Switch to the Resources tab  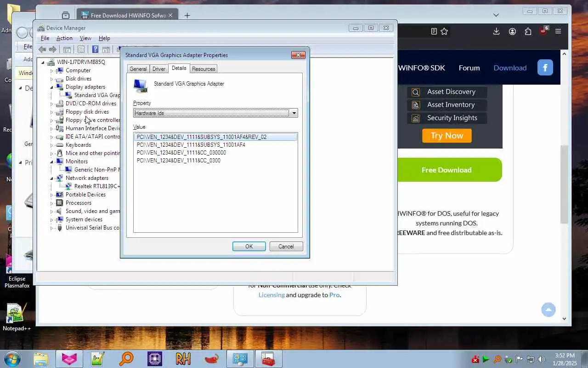(204, 69)
